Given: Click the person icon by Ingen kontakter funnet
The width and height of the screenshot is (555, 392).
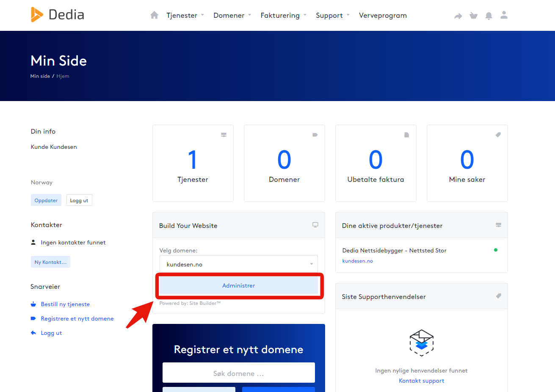Looking at the screenshot, I should 33,242.
